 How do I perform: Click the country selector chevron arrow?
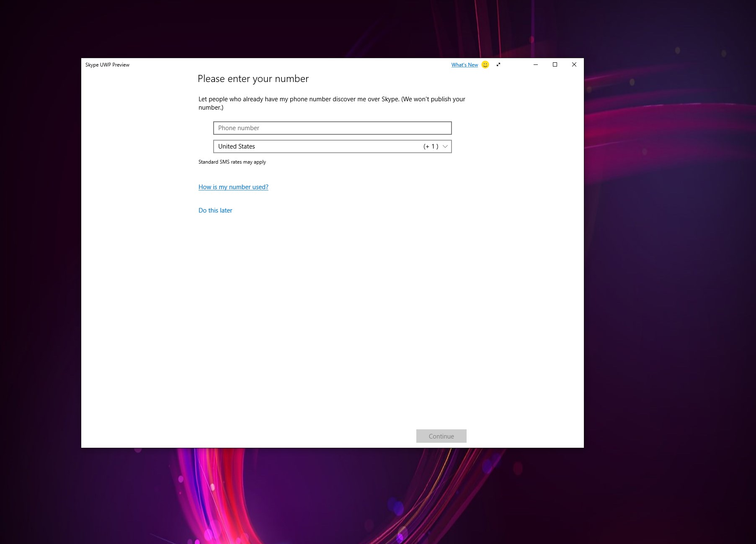(x=445, y=146)
